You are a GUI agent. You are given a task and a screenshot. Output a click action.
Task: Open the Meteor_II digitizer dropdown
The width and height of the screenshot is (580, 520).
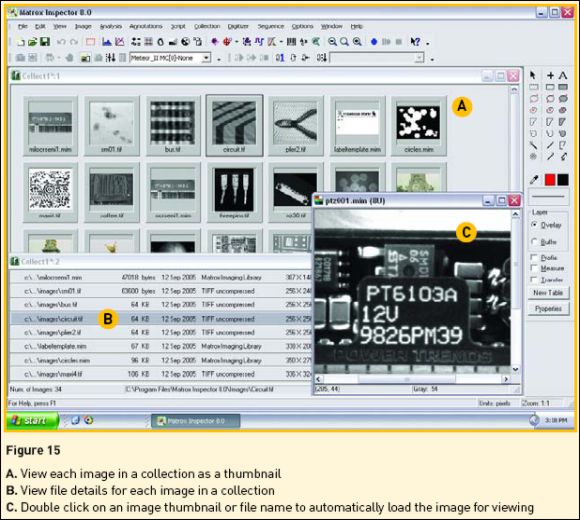206,58
